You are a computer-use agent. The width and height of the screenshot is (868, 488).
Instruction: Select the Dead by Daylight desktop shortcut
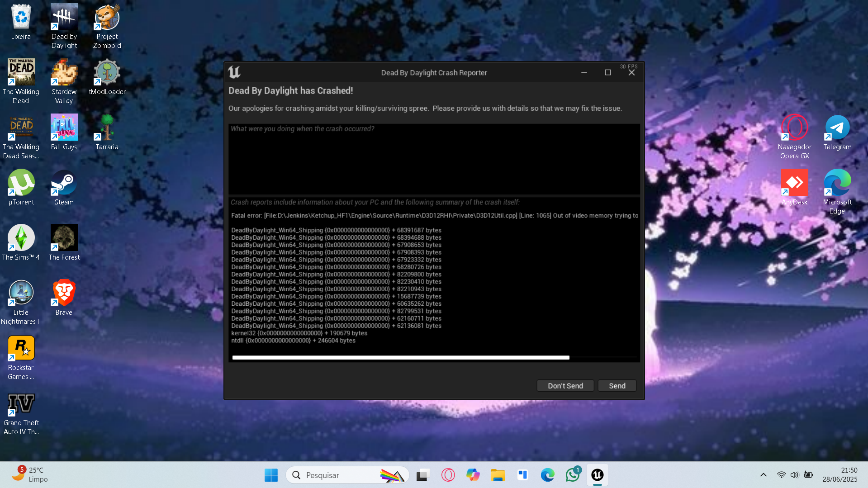pos(64,26)
